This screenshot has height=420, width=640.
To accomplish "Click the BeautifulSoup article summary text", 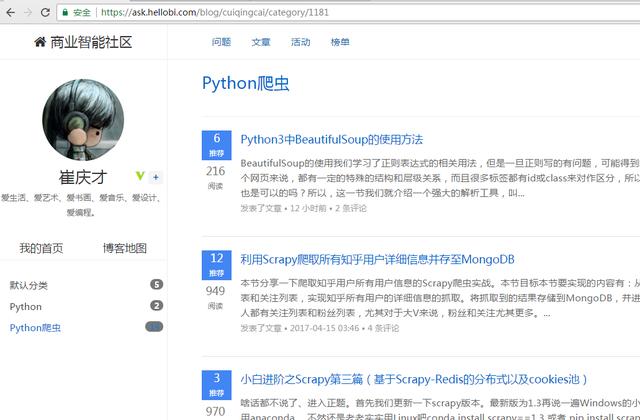I will click(x=440, y=178).
